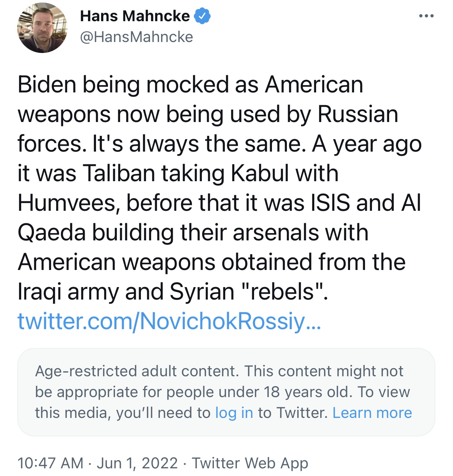Viewport: 453px width, 476px height.
Task: Click the quoted word rebels
Action: [282, 292]
